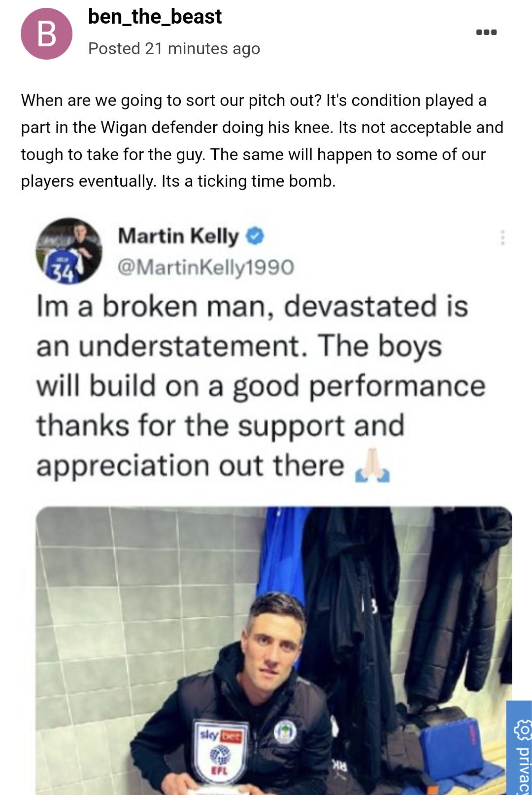This screenshot has height=795, width=532.
Task: Open the @MartinKelly1990 handle
Action: pyautogui.click(x=205, y=267)
